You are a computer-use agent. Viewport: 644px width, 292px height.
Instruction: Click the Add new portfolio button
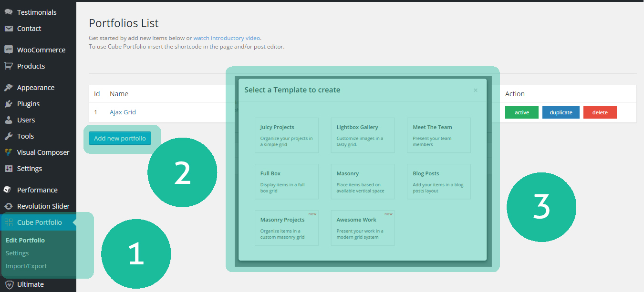click(x=120, y=138)
